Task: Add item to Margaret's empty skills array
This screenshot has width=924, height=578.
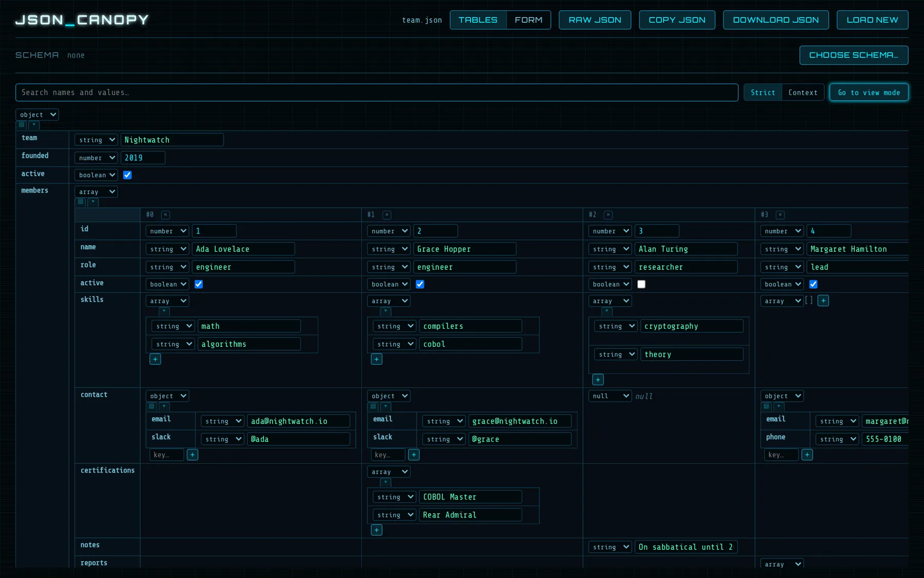Action: tap(823, 301)
